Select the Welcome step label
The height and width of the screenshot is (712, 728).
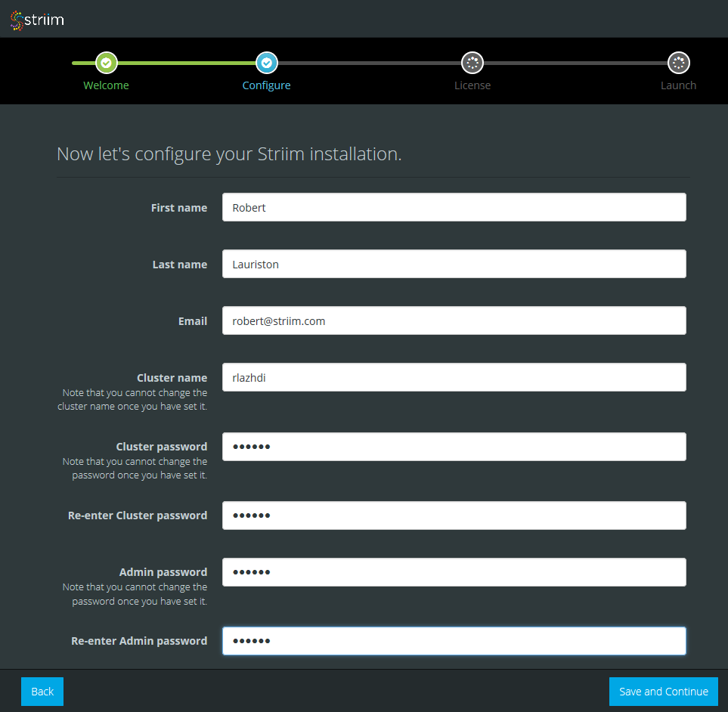coord(106,85)
